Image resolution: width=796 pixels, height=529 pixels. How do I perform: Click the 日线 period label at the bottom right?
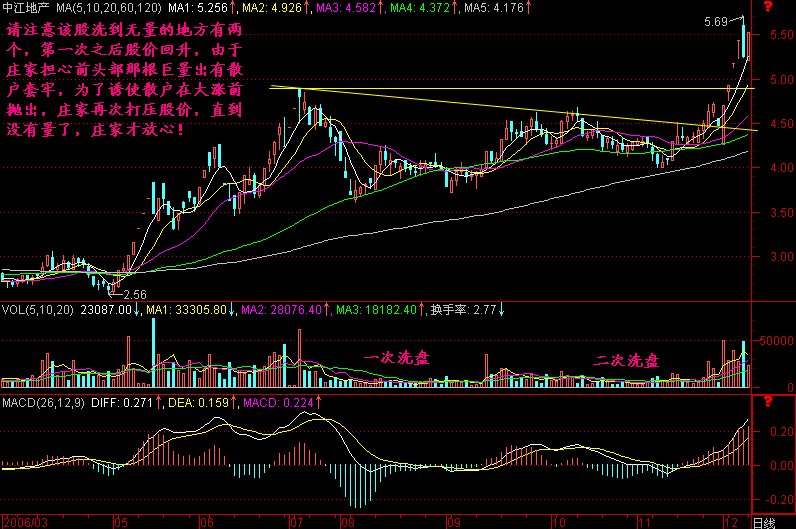pyautogui.click(x=763, y=522)
